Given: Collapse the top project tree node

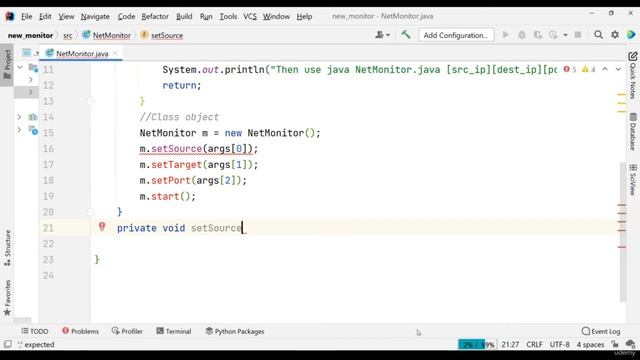Looking at the screenshot, I should click(x=20, y=67).
